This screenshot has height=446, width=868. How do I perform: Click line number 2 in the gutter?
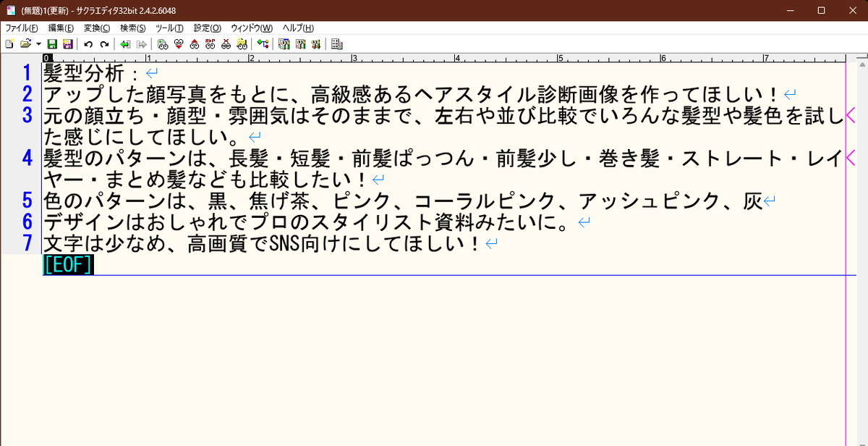point(27,94)
